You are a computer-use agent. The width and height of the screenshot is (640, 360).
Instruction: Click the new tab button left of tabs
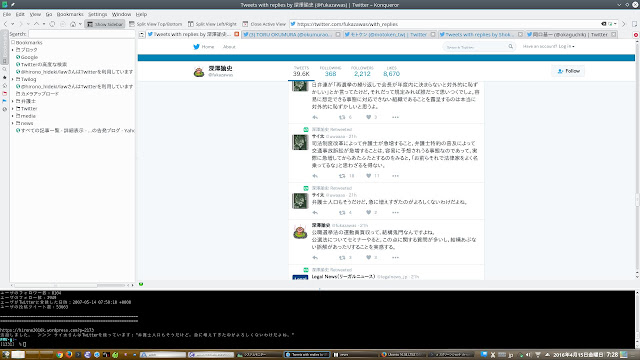pyautogui.click(x=142, y=35)
